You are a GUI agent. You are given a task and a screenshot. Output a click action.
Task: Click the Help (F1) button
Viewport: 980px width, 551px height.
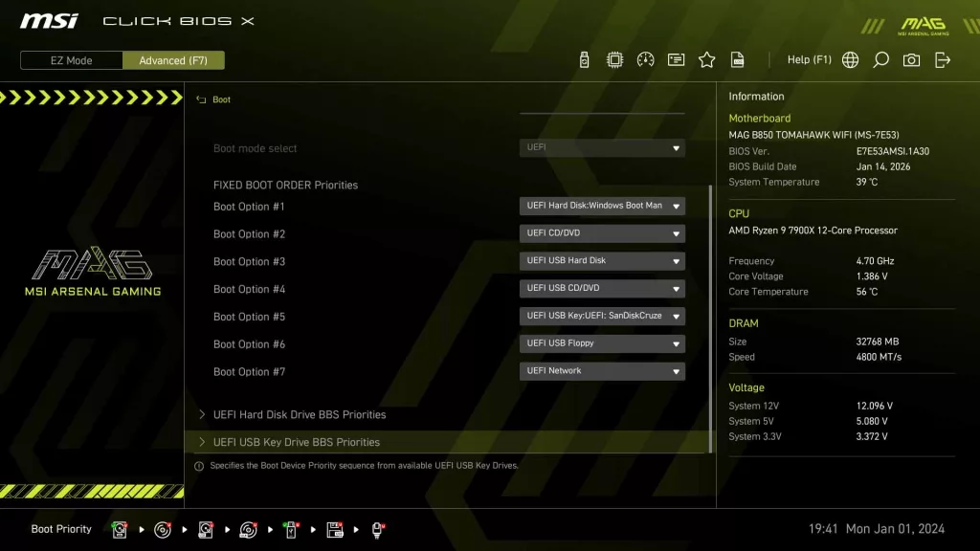coord(809,59)
